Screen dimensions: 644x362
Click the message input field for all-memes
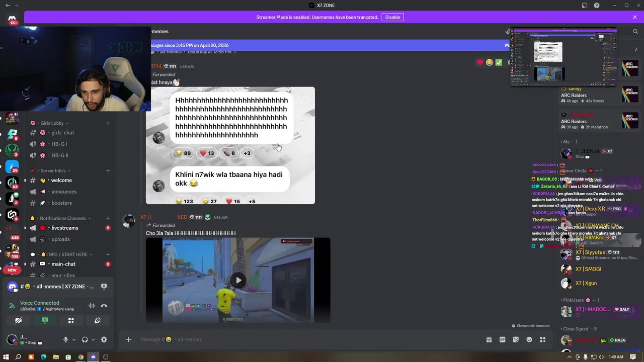pos(307,339)
